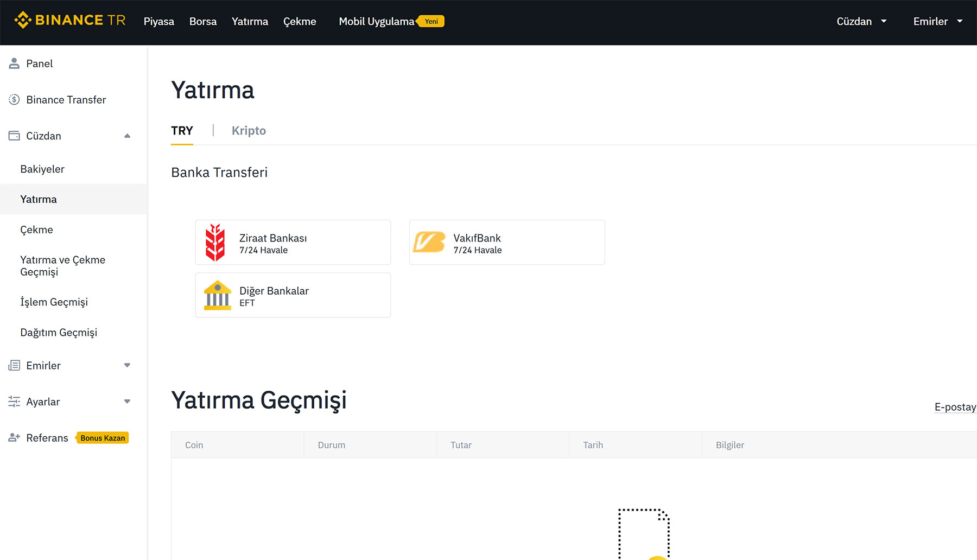The width and height of the screenshot is (977, 560).
Task: Open Borsa in the top navigation
Action: pos(203,21)
